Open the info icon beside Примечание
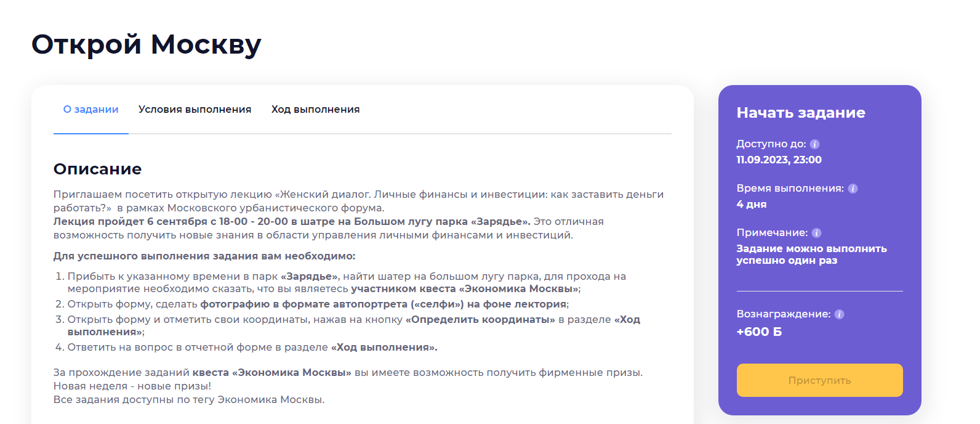 coord(816,233)
